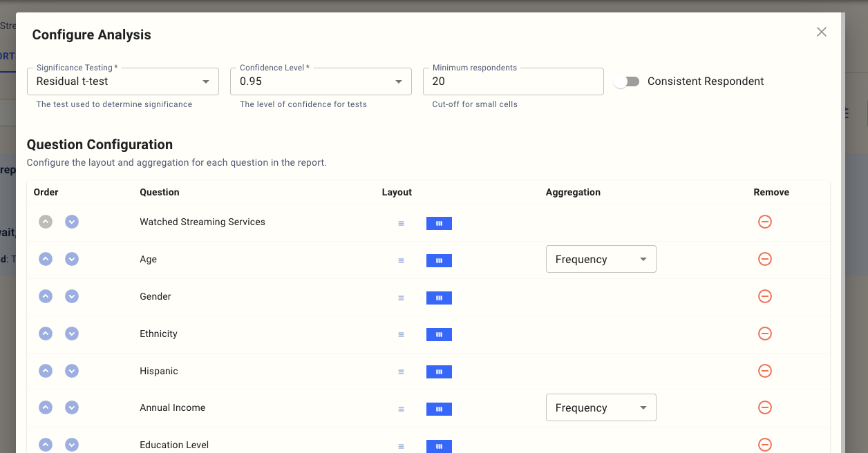This screenshot has height=453, width=868.
Task: Open Annual Income aggregation Frequency dropdown
Action: coord(601,407)
